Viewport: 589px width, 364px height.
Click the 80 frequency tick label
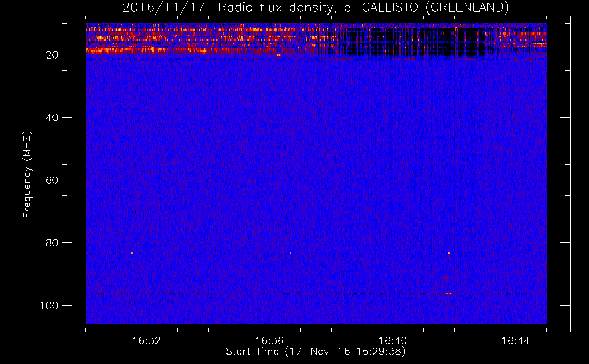52,243
